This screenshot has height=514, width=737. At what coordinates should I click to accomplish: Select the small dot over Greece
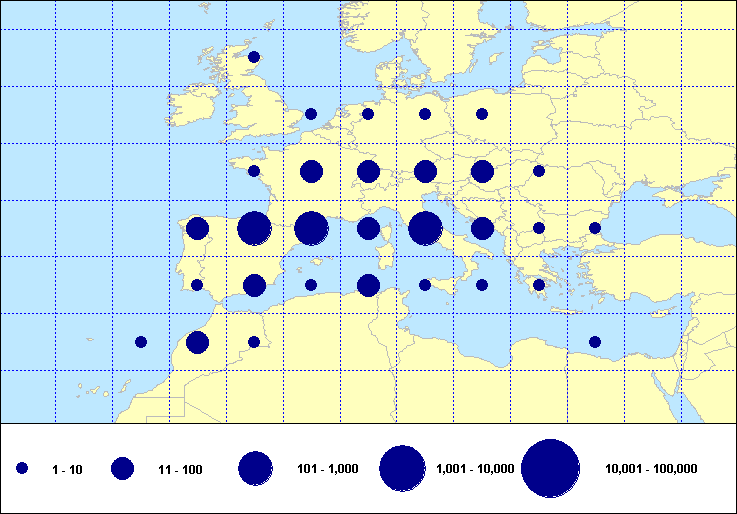click(x=539, y=285)
